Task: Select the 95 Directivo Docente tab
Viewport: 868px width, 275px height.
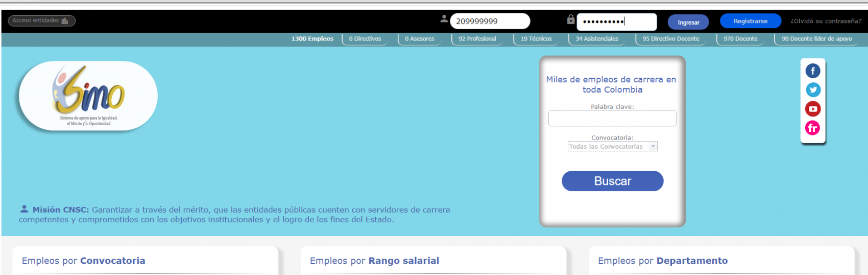Action: tap(671, 39)
